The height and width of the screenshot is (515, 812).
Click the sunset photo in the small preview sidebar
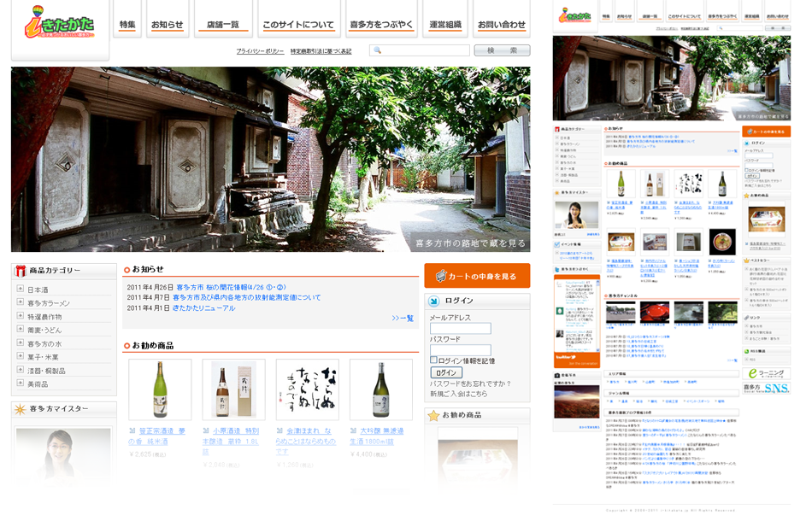coord(576,401)
